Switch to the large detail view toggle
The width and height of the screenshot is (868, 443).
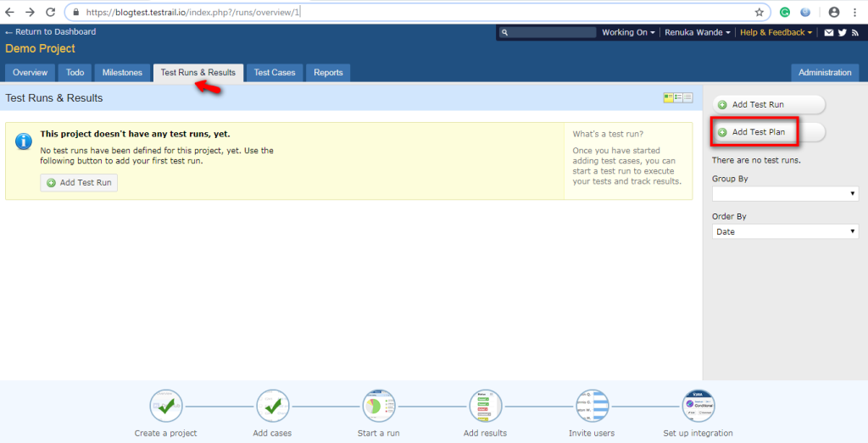click(x=668, y=98)
